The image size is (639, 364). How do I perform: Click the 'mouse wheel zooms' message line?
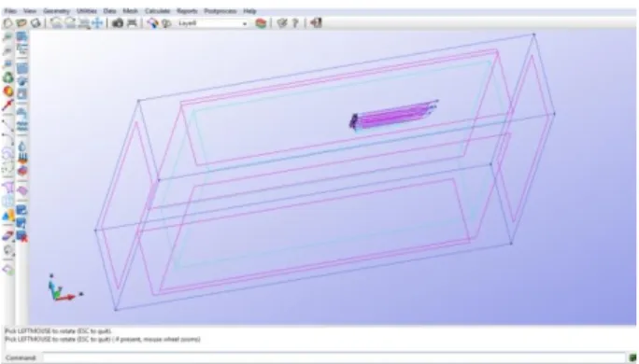tap(103, 339)
